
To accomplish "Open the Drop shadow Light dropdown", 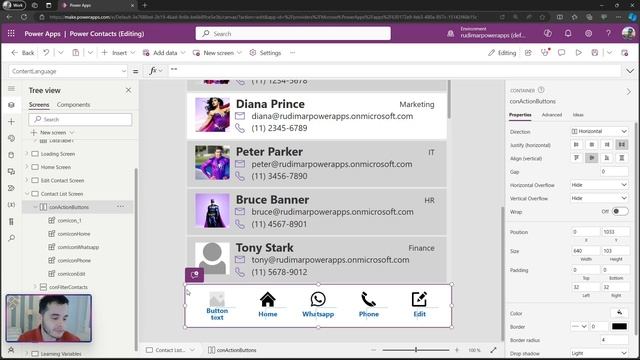I will coord(599,353).
